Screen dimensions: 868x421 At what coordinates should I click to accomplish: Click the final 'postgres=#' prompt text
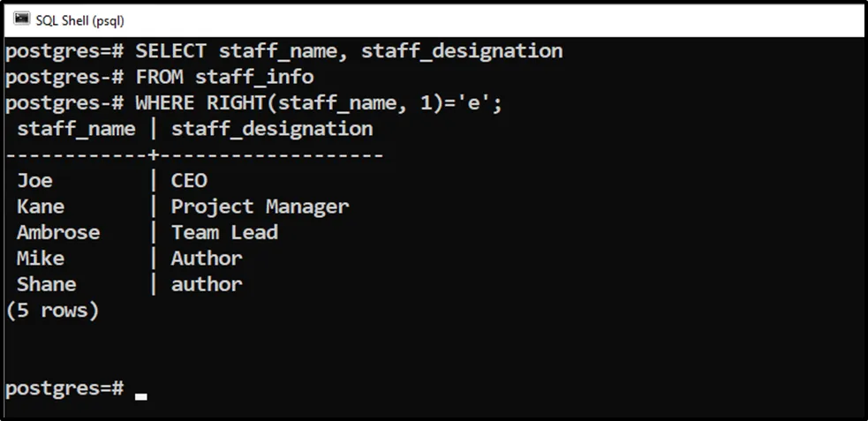tap(64, 388)
